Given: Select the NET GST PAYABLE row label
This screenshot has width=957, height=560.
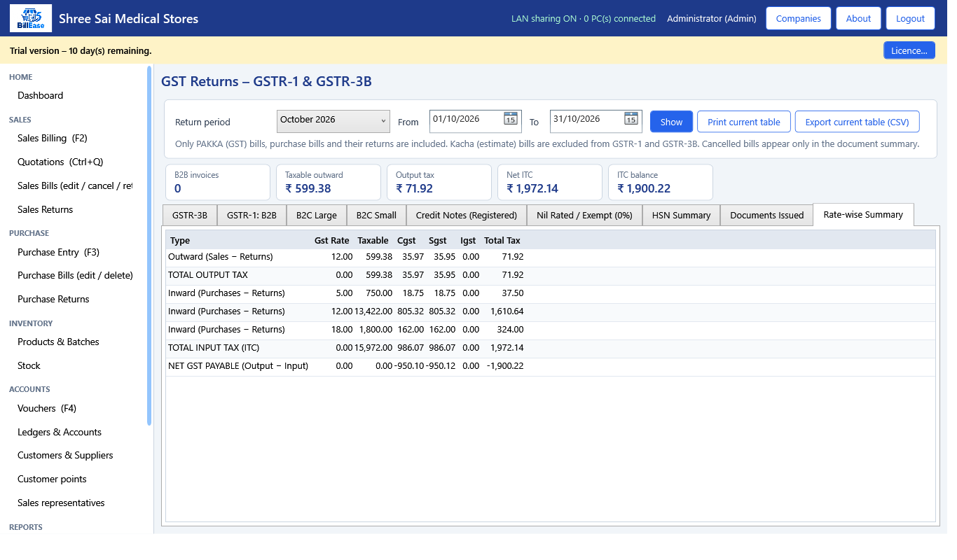Looking at the screenshot, I should click(238, 366).
